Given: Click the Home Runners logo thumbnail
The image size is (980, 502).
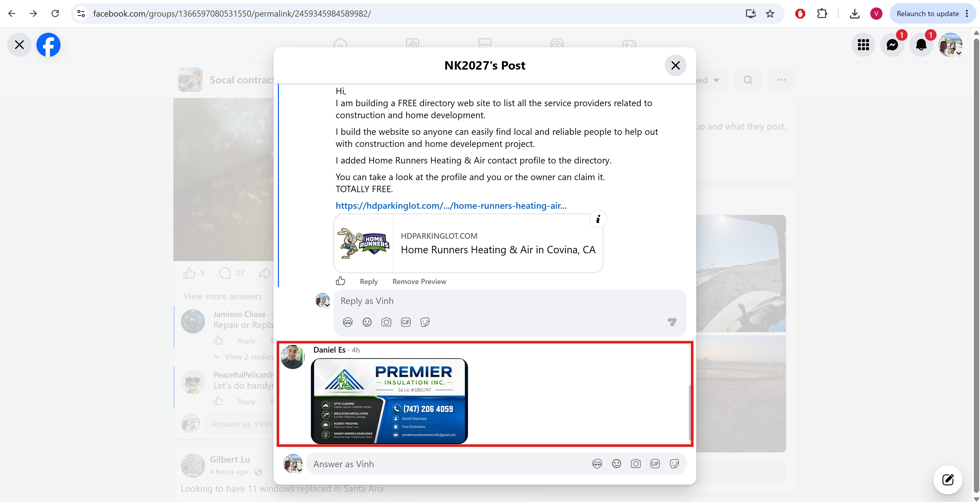Looking at the screenshot, I should coord(364,243).
